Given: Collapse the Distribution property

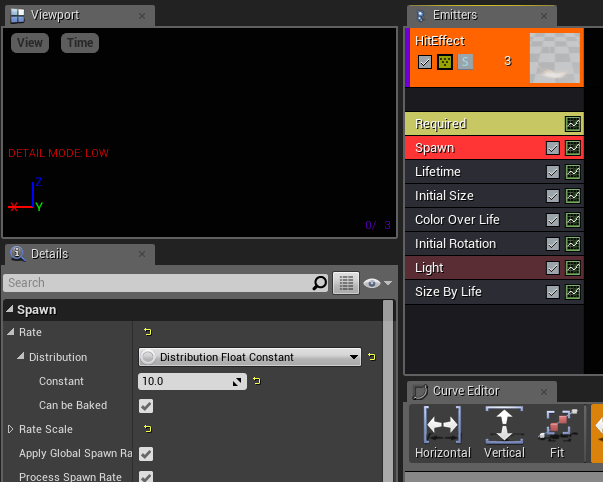Looking at the screenshot, I should click(20, 356).
